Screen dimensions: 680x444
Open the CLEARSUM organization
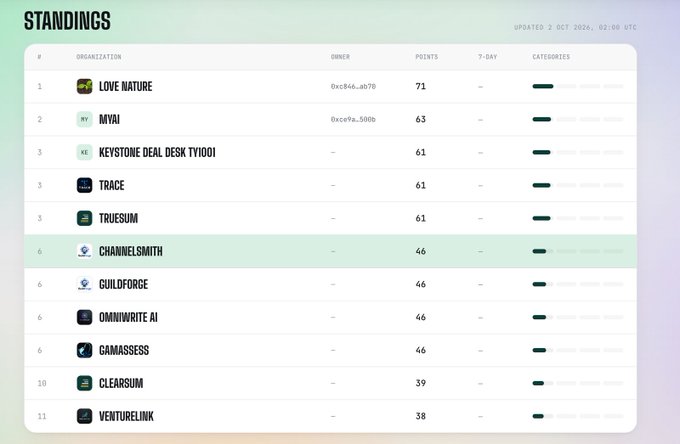(x=121, y=383)
